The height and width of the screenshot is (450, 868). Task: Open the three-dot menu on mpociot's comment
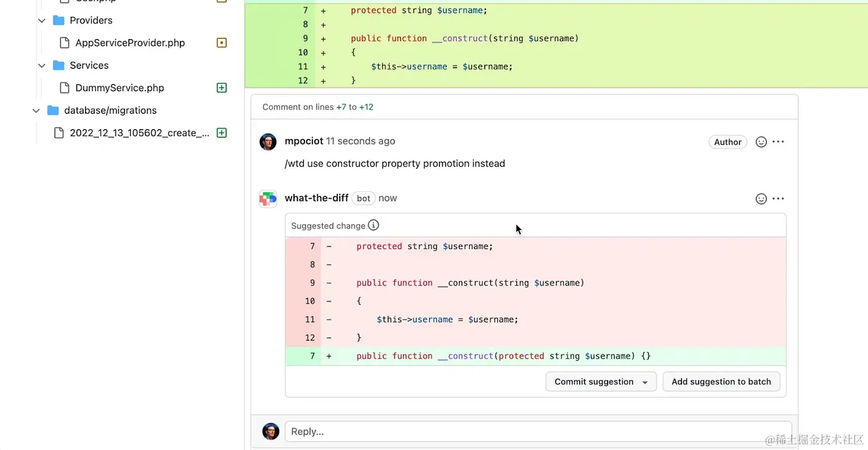point(779,142)
